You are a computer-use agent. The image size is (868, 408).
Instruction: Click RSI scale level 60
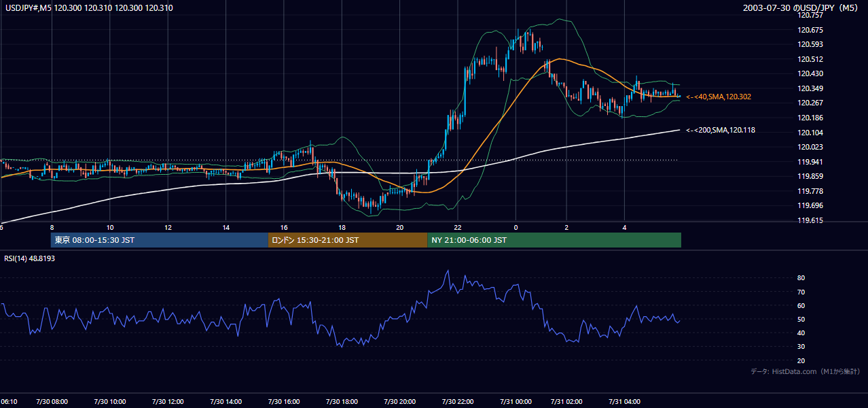801,305
